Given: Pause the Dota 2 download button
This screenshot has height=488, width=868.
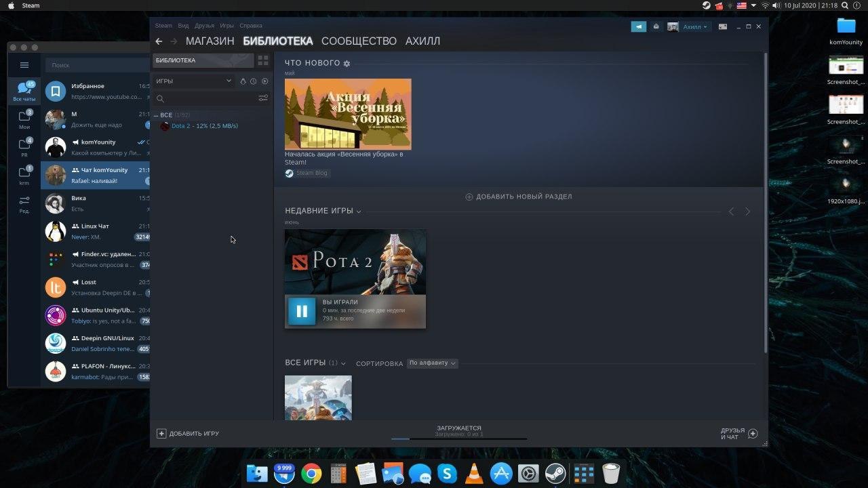Looking at the screenshot, I should (302, 311).
